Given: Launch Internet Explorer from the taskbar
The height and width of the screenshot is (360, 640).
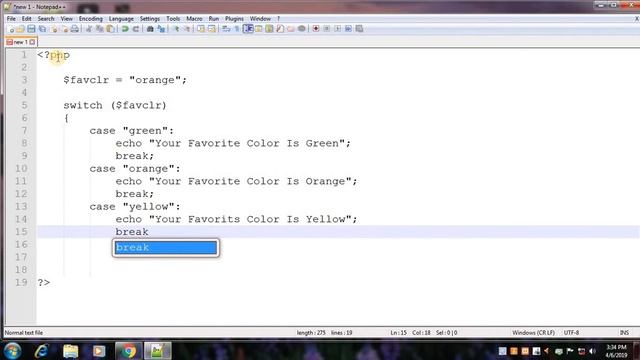Looking at the screenshot, I should point(41,351).
